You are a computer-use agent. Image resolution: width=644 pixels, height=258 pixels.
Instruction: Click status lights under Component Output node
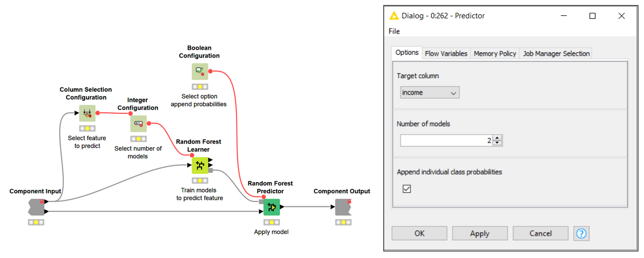(x=342, y=222)
